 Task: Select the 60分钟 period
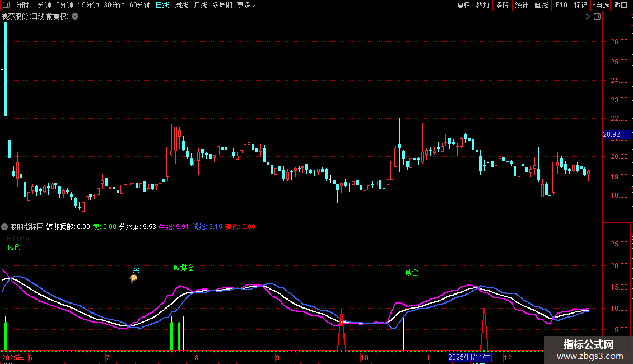(140, 5)
